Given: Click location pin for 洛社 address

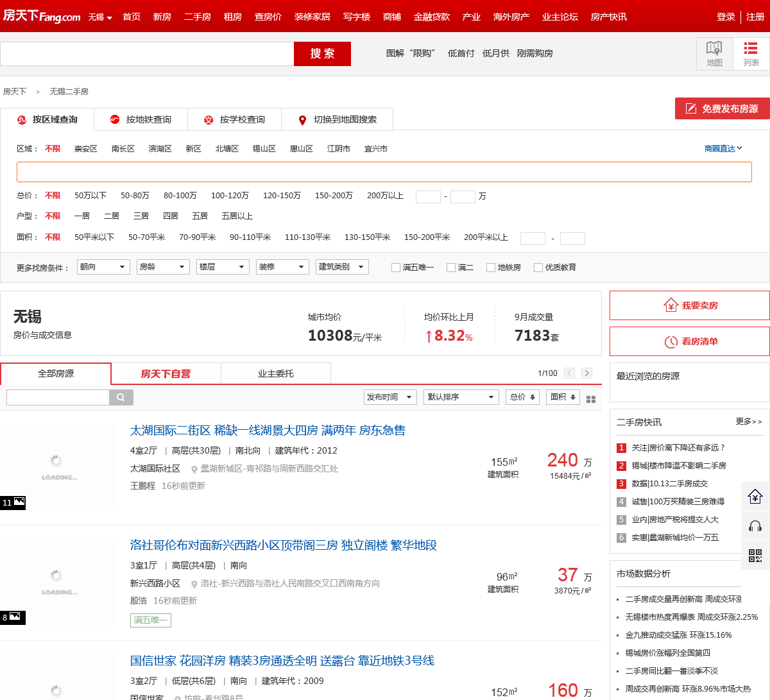Looking at the screenshot, I should 194,585.
